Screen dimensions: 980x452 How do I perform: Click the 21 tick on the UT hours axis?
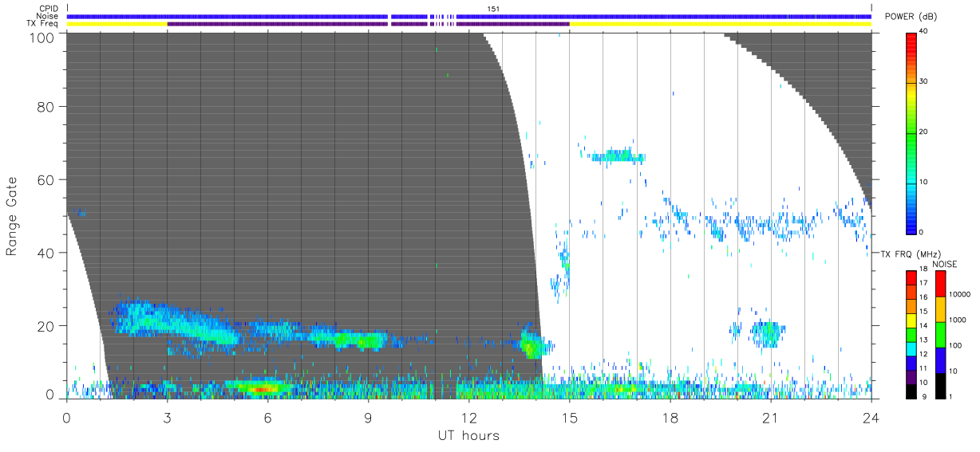pos(770,417)
